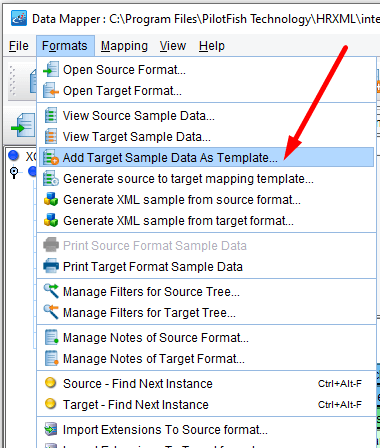Click the Generate XML sample from source icon
380x448 pixels.
[x=51, y=200]
